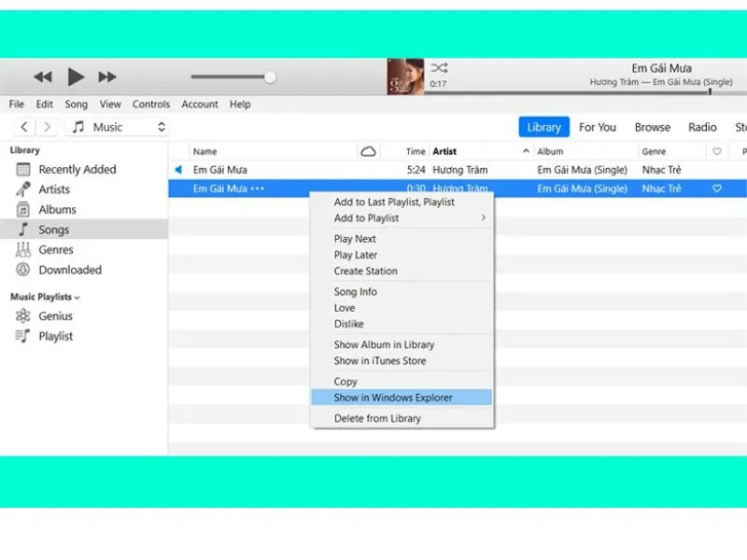Click the now-playing speaker icon
Image resolution: width=747 pixels, height=560 pixels.
(178, 170)
